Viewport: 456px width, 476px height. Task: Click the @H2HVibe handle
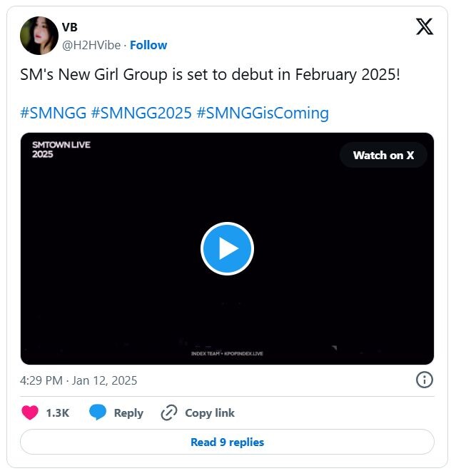91,45
